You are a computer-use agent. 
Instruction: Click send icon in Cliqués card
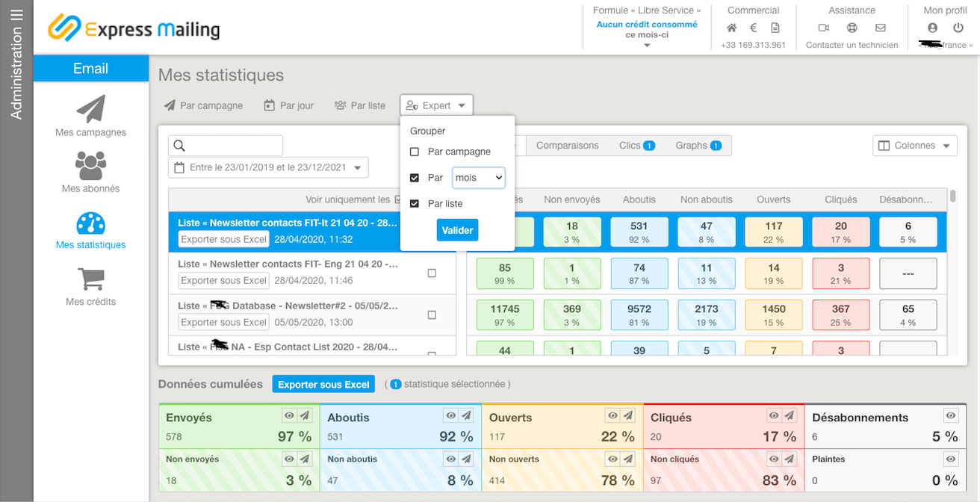pyautogui.click(x=790, y=416)
